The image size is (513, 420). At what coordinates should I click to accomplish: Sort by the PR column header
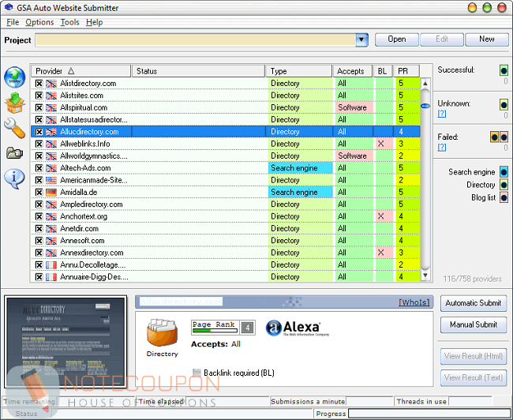tap(406, 71)
